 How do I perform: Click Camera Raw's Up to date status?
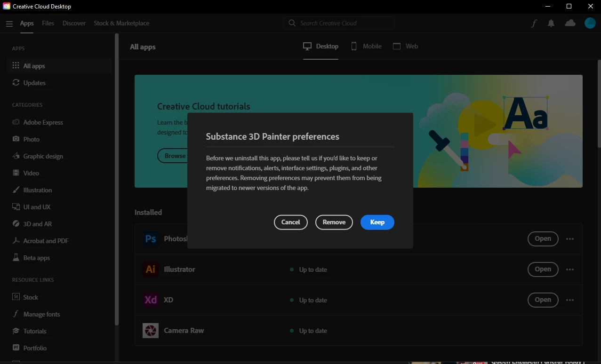pos(309,331)
